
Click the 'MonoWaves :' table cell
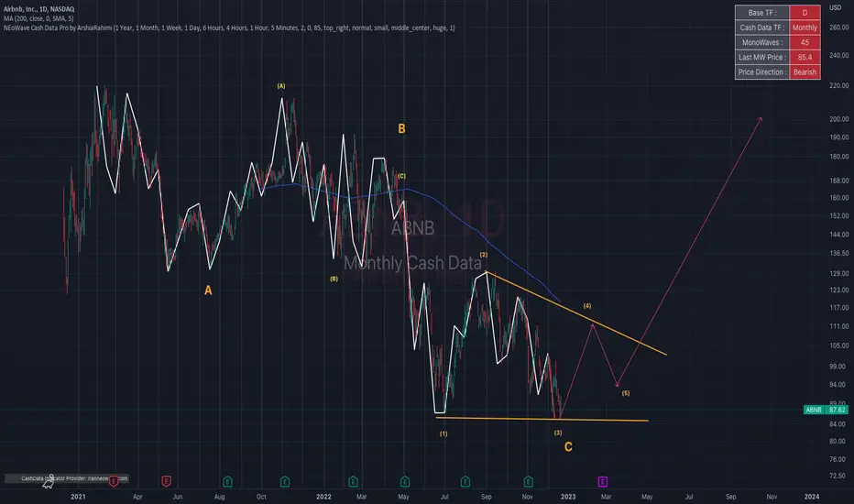762,42
